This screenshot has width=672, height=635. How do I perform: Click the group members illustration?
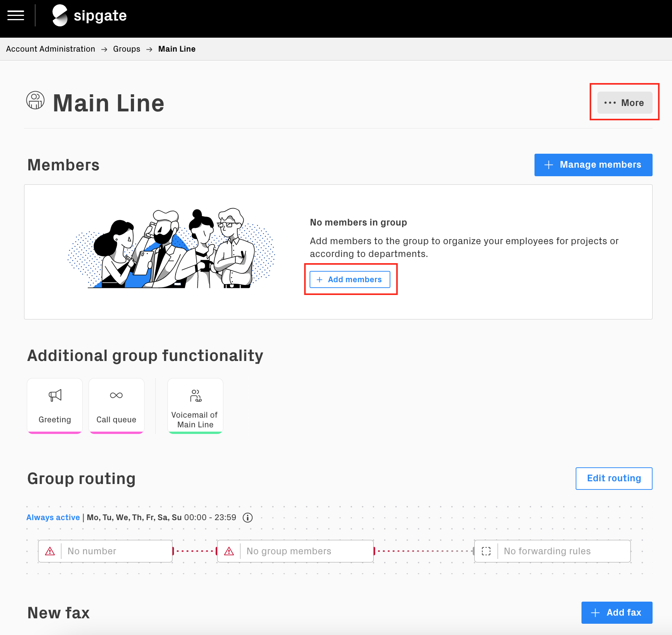click(171, 248)
